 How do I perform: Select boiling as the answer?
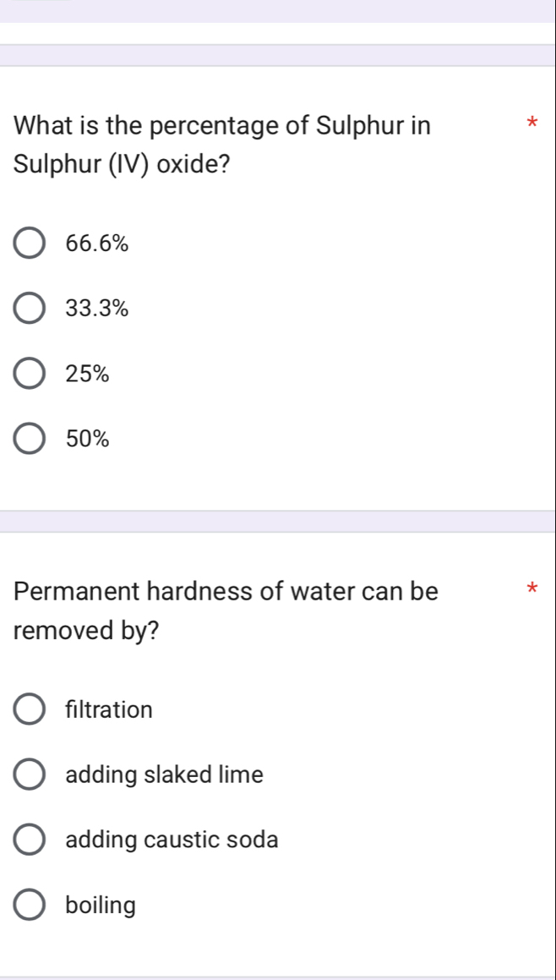click(x=28, y=905)
